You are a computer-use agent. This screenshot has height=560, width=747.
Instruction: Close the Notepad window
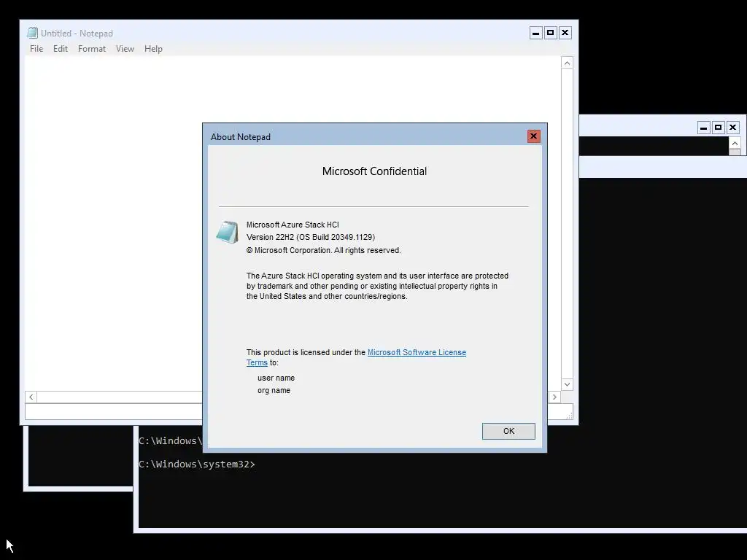(x=565, y=33)
